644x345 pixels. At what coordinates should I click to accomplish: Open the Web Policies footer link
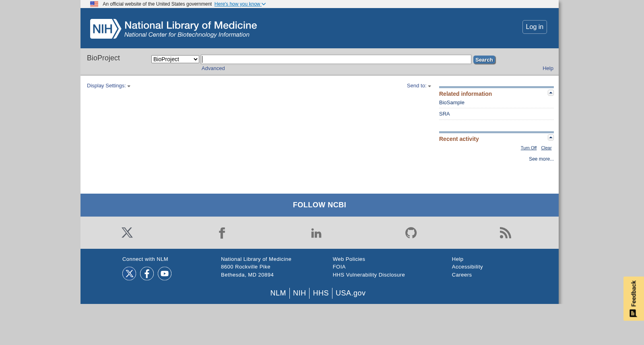click(x=349, y=259)
